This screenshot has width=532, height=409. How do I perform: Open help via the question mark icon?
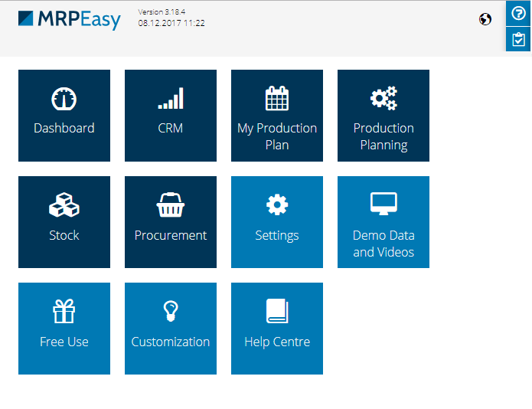click(x=518, y=14)
